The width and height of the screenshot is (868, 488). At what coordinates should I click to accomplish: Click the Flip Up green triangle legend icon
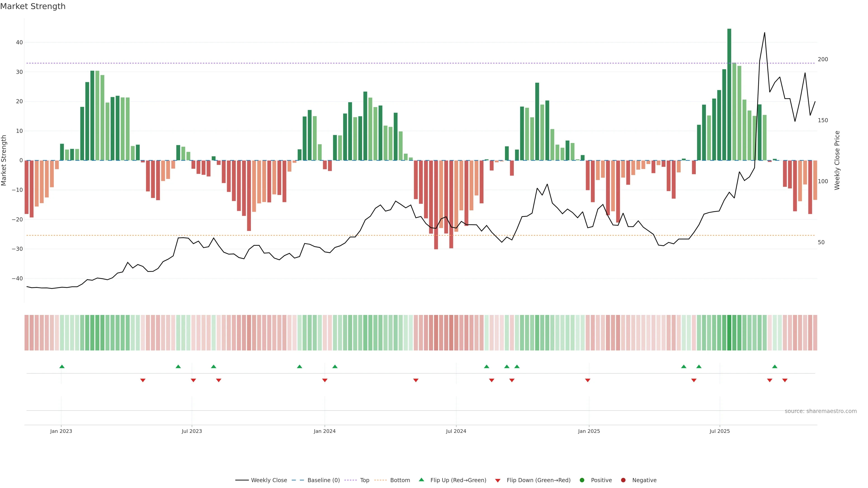click(421, 480)
